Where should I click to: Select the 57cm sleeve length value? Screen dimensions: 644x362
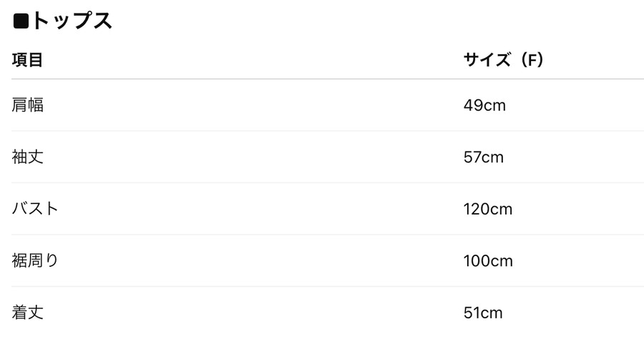pyautogui.click(x=484, y=157)
